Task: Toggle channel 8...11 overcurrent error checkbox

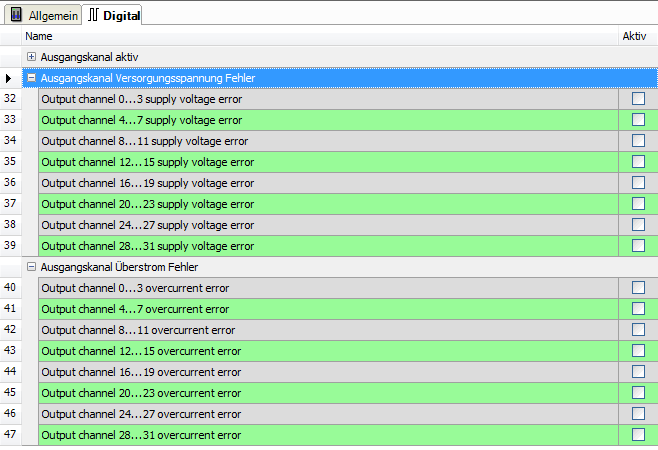Action: (x=638, y=330)
